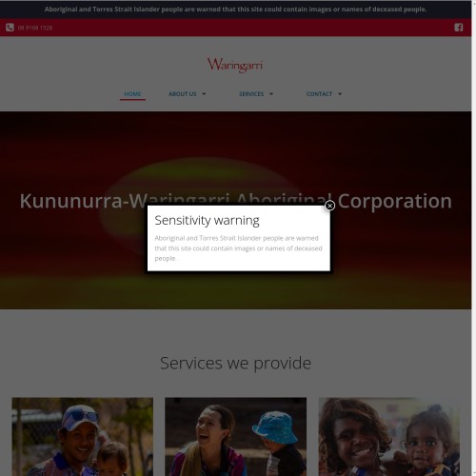Open the SERVICES menu item
The width and height of the screenshot is (476, 476).
click(x=251, y=94)
